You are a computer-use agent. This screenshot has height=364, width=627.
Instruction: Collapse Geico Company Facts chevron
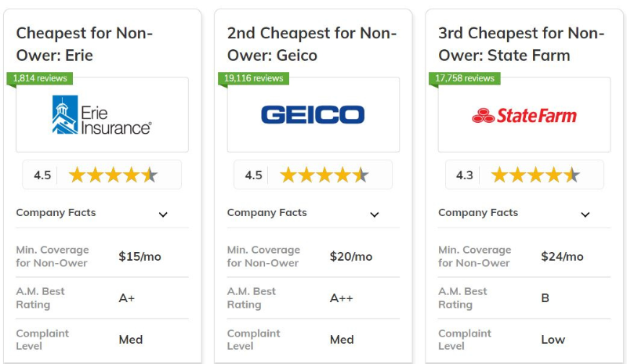point(375,214)
